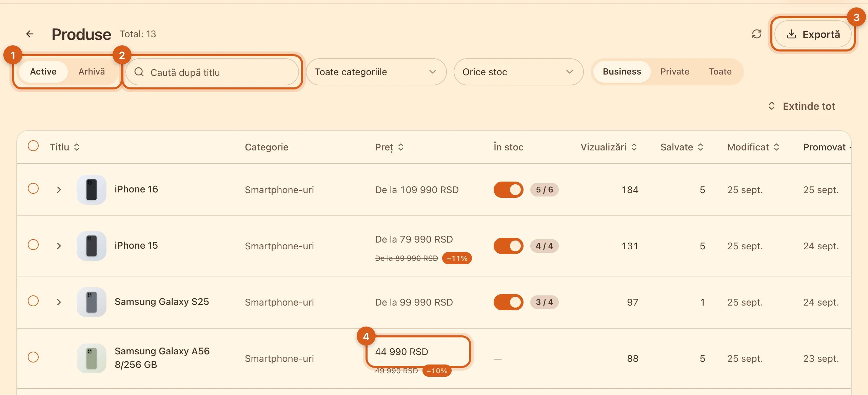868x395 pixels.
Task: Sort by the Modificat column
Action: tap(753, 147)
